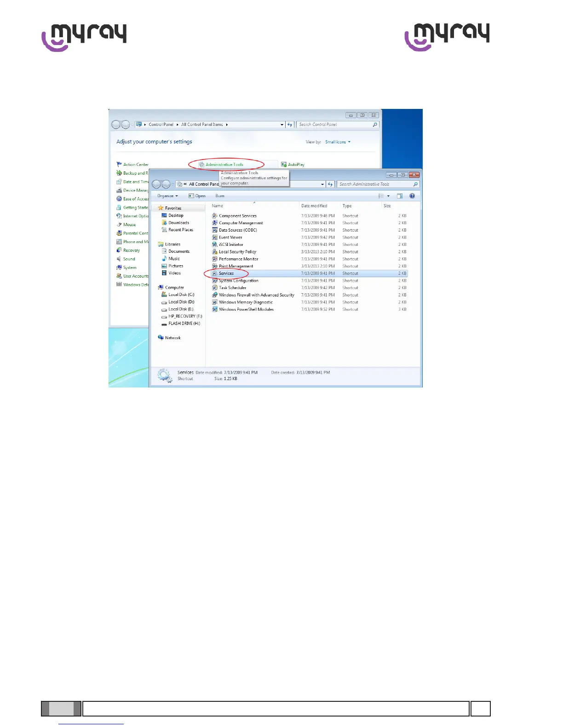Select the Task Scheduler shortcut
Viewport: 563px width, 728px height.
coord(229,288)
